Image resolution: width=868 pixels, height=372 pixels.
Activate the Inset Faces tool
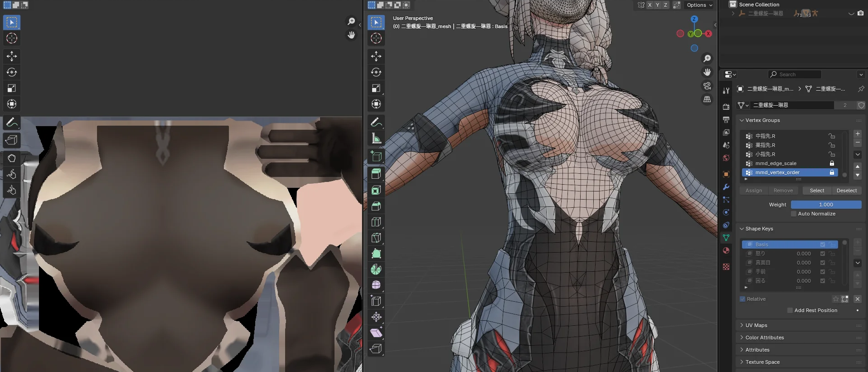coord(376,190)
